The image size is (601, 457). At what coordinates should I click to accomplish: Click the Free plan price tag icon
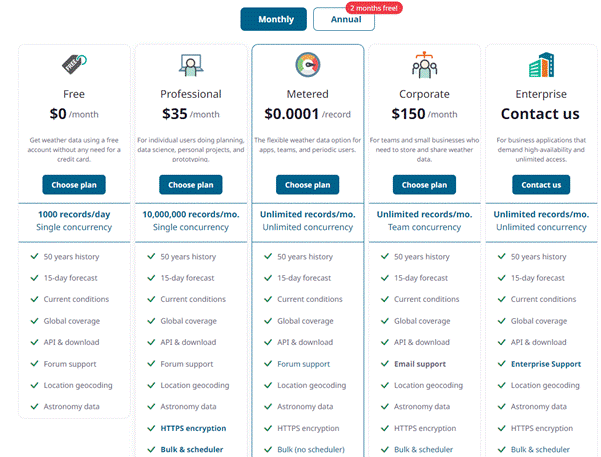[74, 64]
